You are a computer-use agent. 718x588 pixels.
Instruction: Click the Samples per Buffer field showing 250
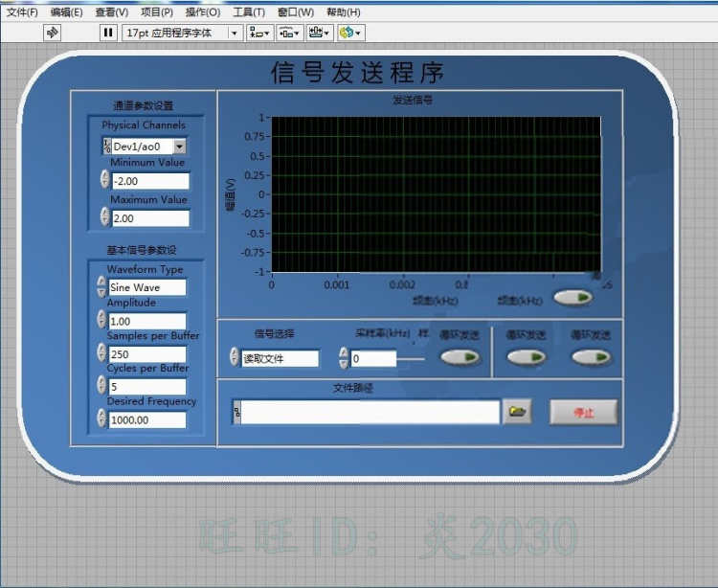[147, 354]
